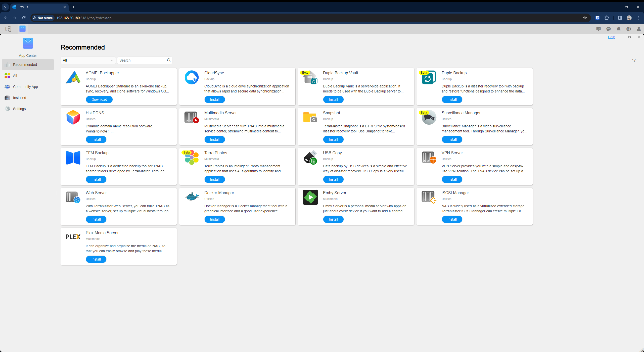The image size is (644, 352).
Task: Open Chrome three-dot menu
Action: coord(638,18)
